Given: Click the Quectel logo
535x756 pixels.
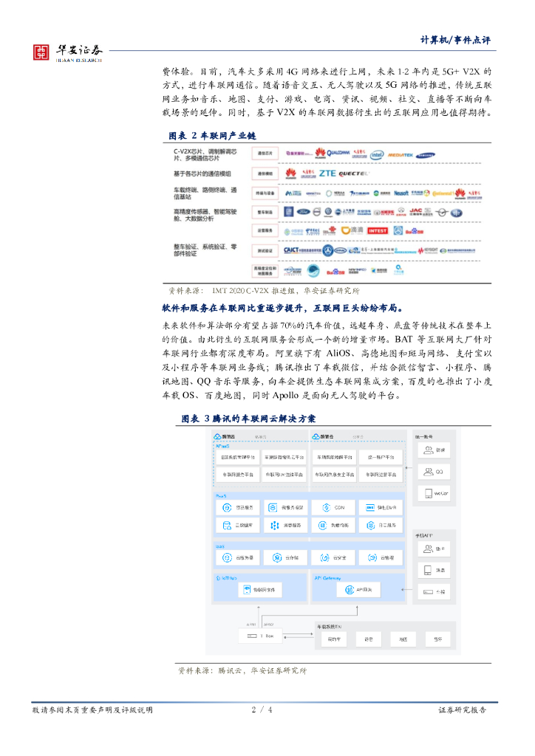Looking at the screenshot, I should (x=353, y=173).
